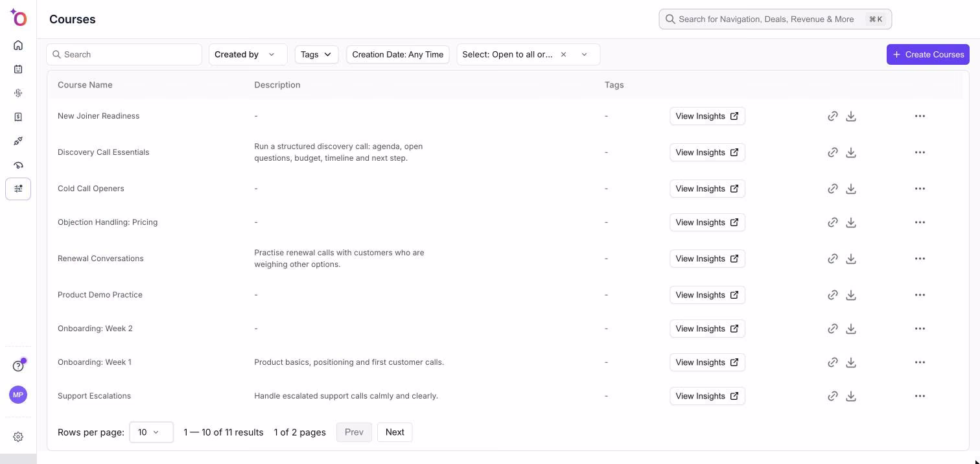
Task: Copy link for Support Escalations
Action: coord(833,396)
